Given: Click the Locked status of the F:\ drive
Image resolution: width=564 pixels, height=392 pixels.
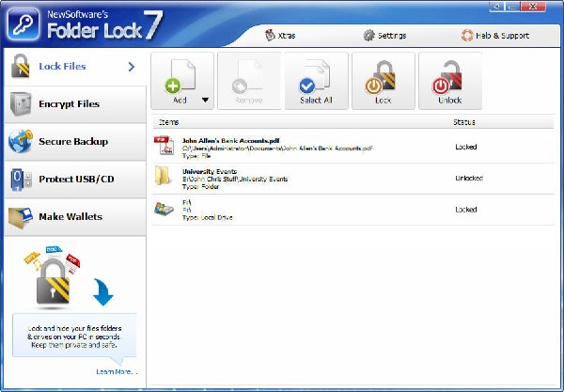Looking at the screenshot, I should point(466,210).
